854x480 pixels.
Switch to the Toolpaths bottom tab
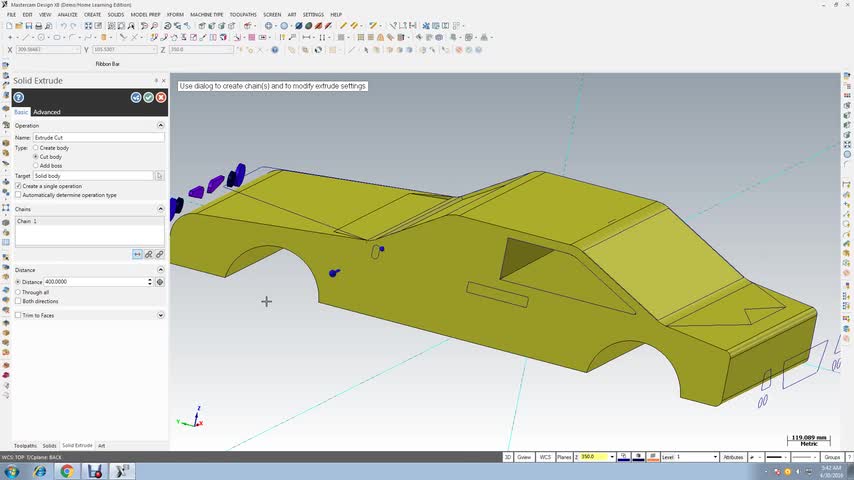25,446
